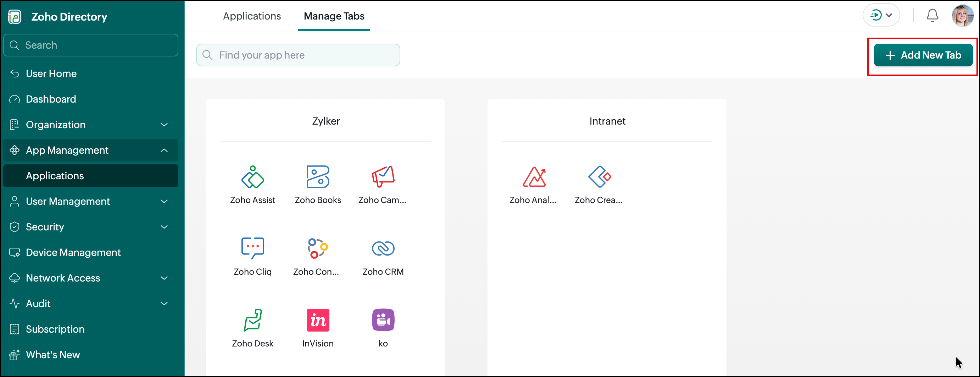The width and height of the screenshot is (980, 377).
Task: Open the Zoho Assist app icon
Action: pyautogui.click(x=252, y=177)
